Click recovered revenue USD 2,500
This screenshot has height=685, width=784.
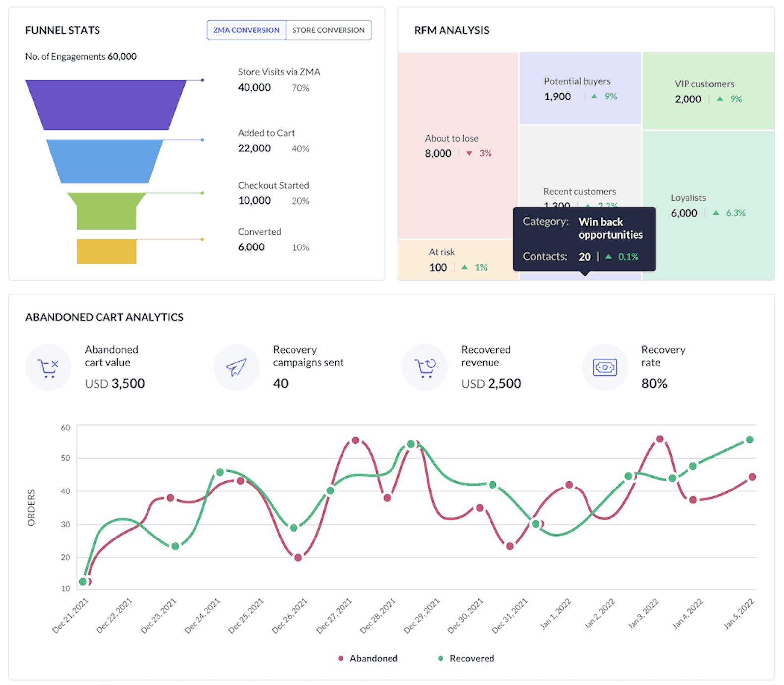(491, 384)
